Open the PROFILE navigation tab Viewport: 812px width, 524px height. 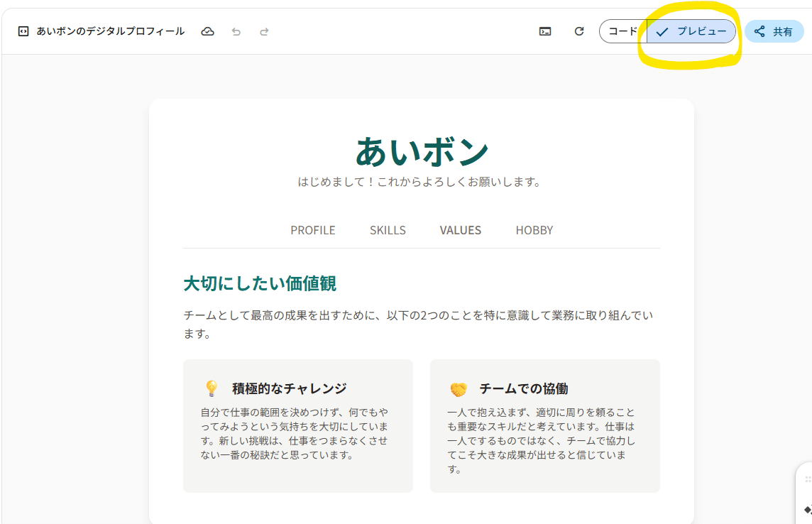point(312,230)
